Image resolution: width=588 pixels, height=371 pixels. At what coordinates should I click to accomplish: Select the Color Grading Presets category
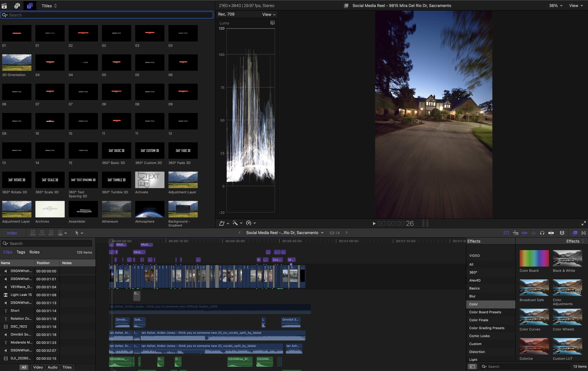(491, 328)
